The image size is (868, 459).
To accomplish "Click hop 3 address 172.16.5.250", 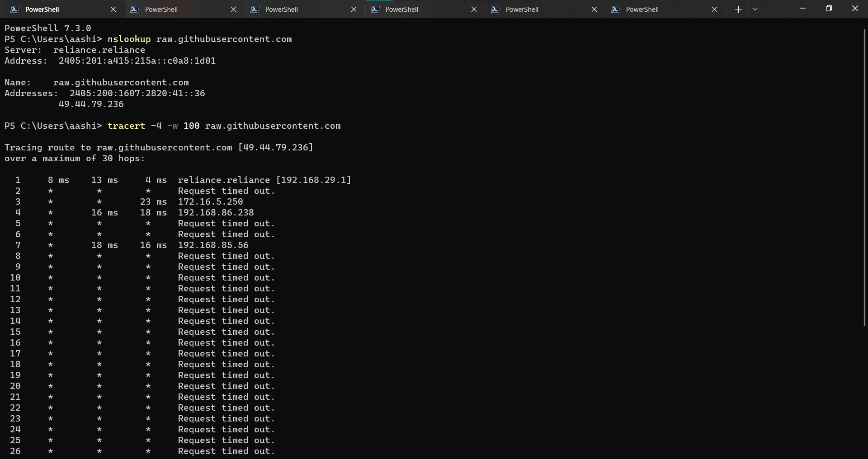I will [210, 201].
